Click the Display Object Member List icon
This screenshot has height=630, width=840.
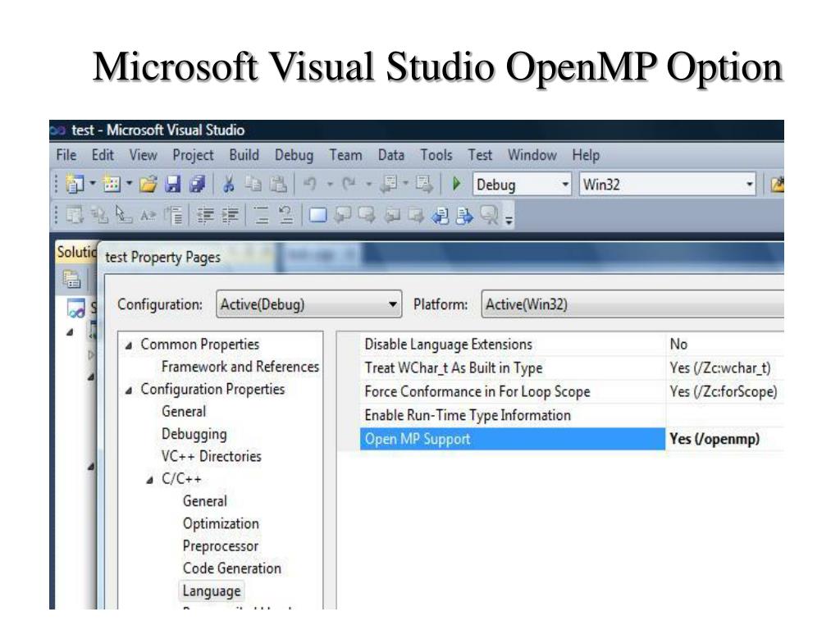point(74,216)
